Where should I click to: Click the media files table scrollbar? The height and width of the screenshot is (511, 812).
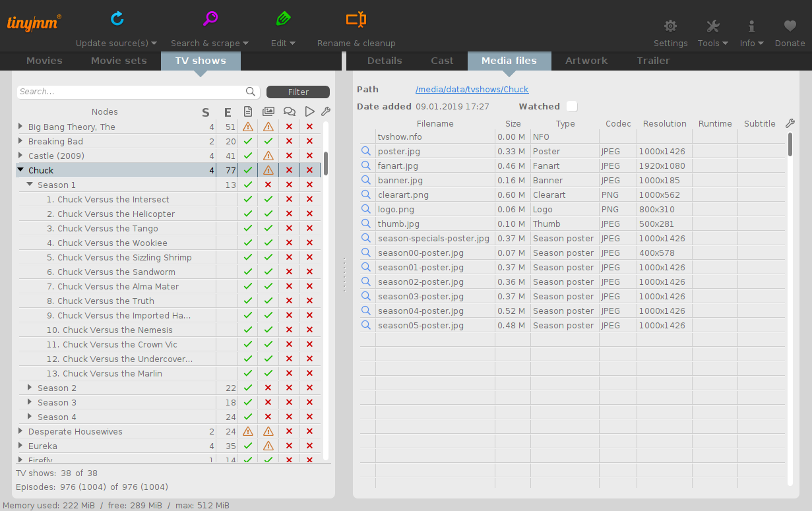point(790,144)
